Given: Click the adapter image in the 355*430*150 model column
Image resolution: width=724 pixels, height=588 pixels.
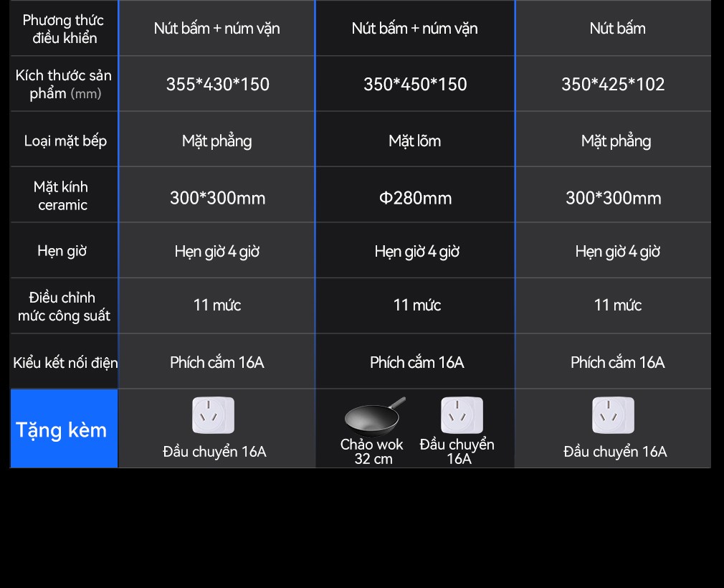Looking at the screenshot, I should tap(214, 415).
